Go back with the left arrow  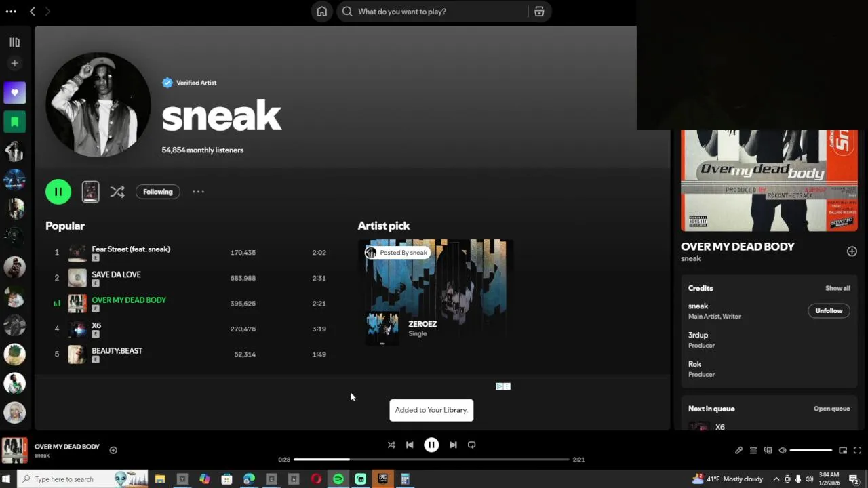coord(33,12)
